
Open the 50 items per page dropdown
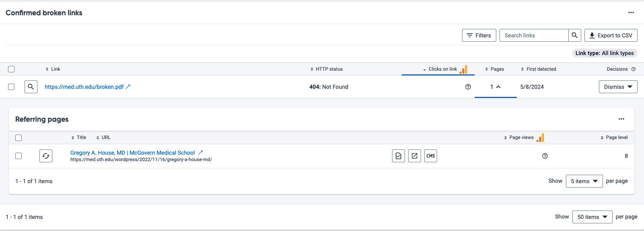pyautogui.click(x=592, y=217)
